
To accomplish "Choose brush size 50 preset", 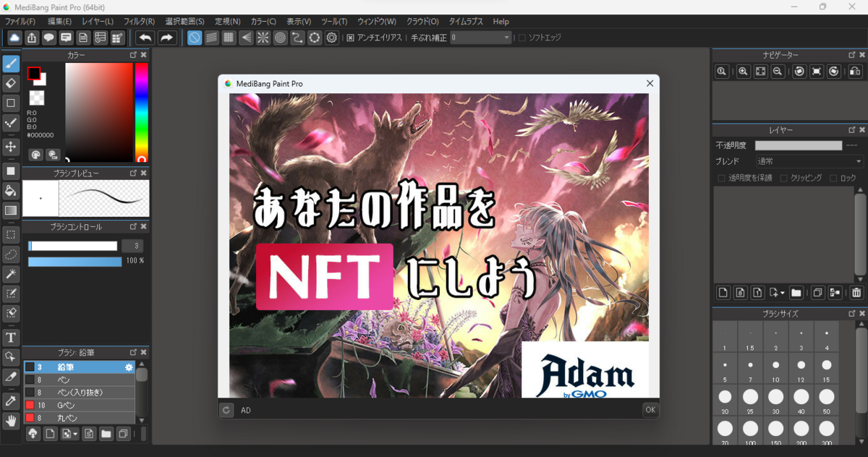I will (x=826, y=401).
